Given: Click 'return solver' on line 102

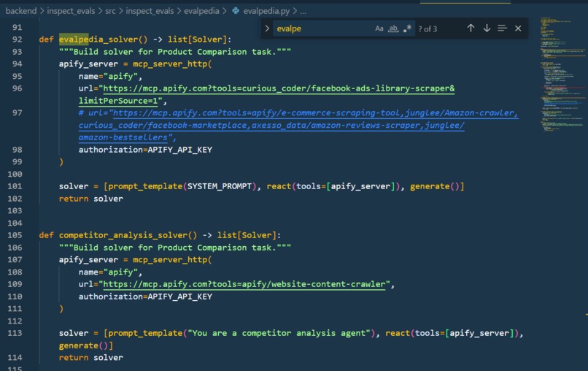Looking at the screenshot, I should pyautogui.click(x=90, y=199).
